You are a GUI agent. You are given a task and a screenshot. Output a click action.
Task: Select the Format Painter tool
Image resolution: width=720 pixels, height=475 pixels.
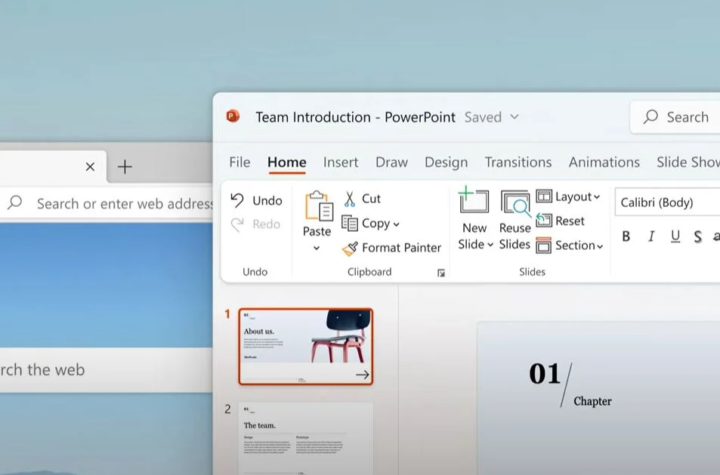[350, 248]
